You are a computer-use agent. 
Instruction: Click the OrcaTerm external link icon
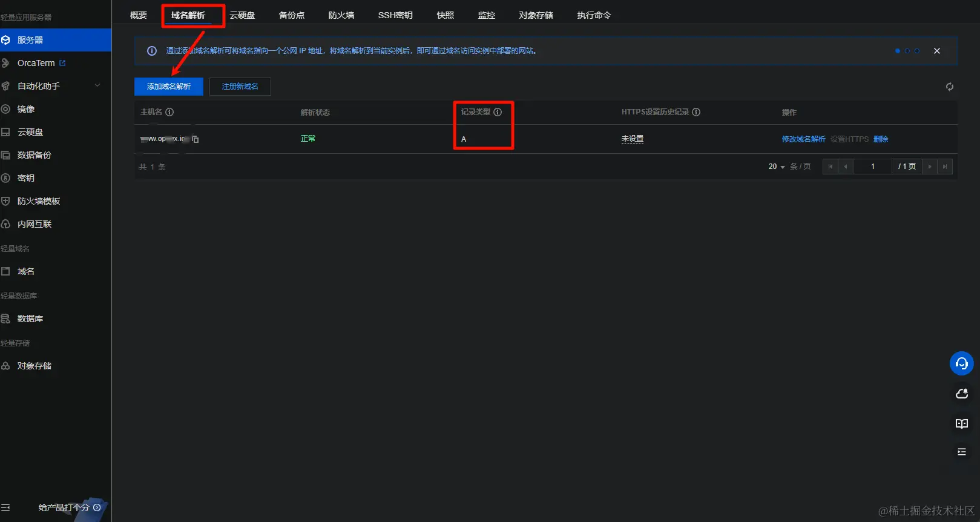point(62,63)
